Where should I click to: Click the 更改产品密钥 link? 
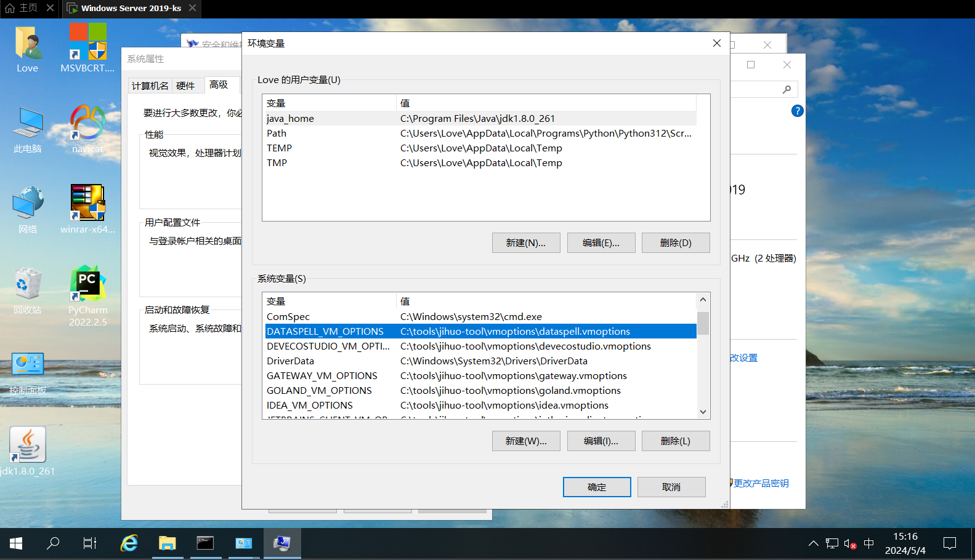(x=761, y=483)
